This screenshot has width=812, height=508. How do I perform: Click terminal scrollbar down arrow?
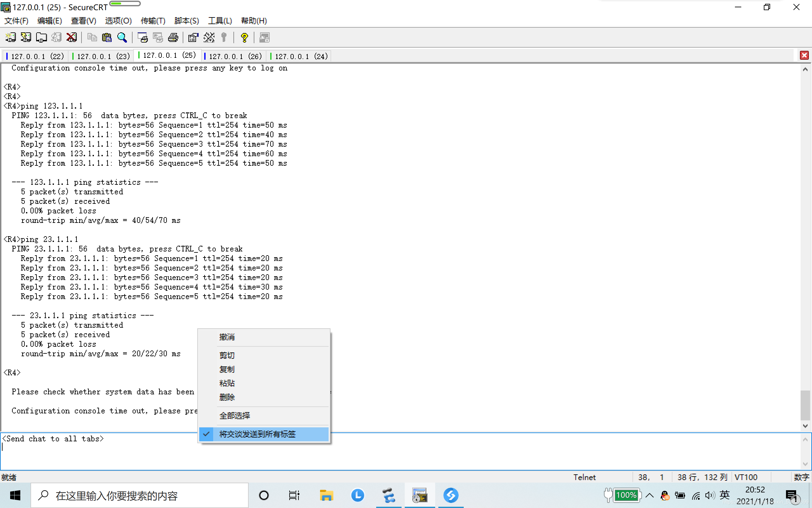click(805, 426)
